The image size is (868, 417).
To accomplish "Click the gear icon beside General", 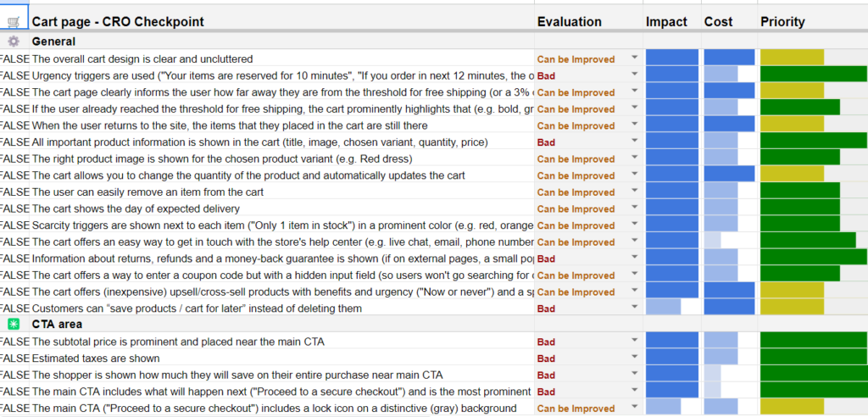I will 14,41.
